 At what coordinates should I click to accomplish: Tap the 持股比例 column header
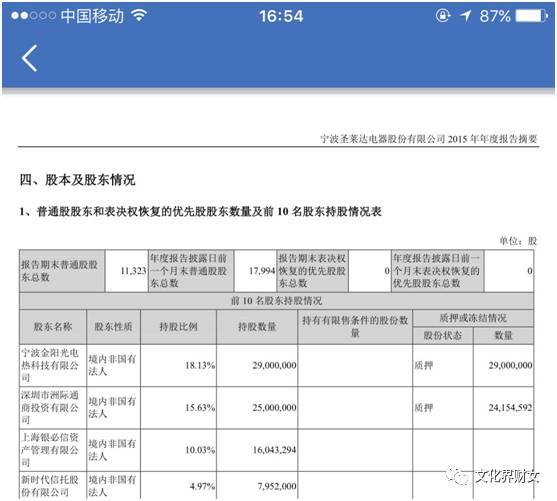click(178, 327)
